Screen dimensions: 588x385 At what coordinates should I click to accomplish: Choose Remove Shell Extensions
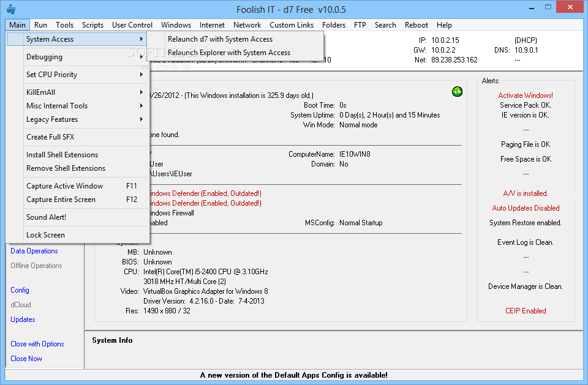pyautogui.click(x=78, y=168)
